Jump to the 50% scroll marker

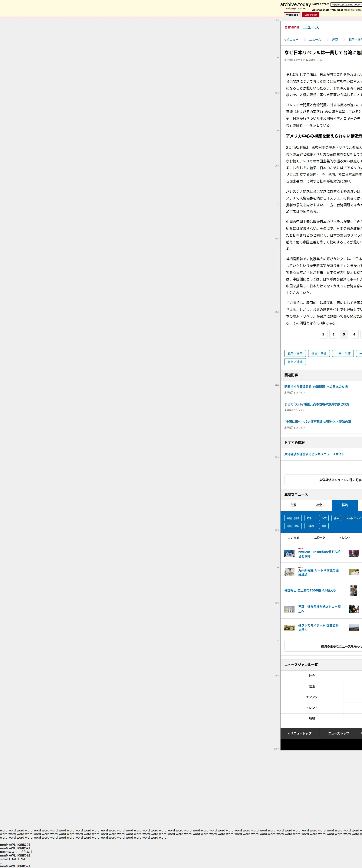click(x=277, y=384)
